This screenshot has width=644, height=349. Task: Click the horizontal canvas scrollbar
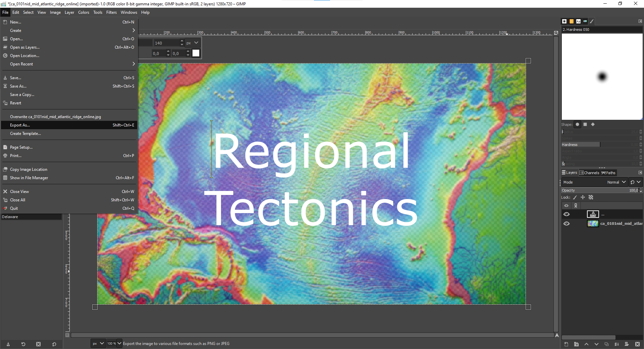pos(312,335)
